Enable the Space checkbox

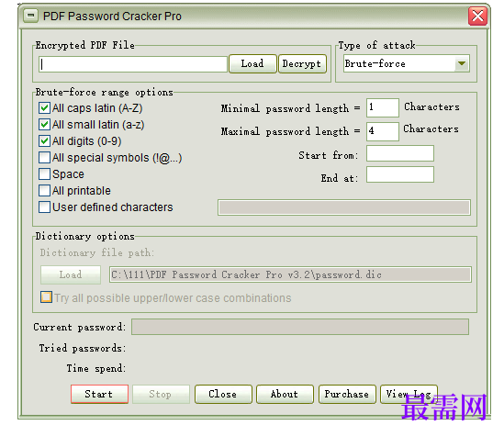(x=44, y=173)
